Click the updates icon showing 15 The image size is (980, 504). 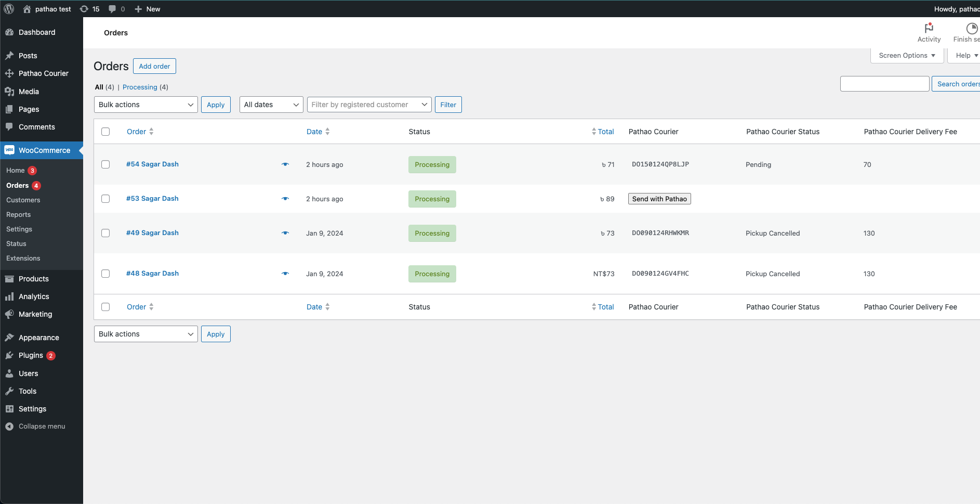coord(84,9)
